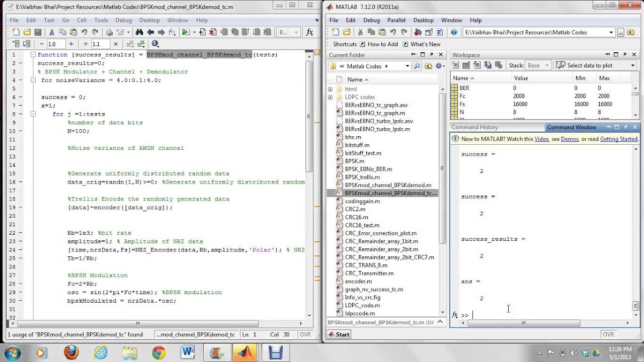Decrement value using minus button by 1.0
The image size is (644, 362).
(41, 44)
